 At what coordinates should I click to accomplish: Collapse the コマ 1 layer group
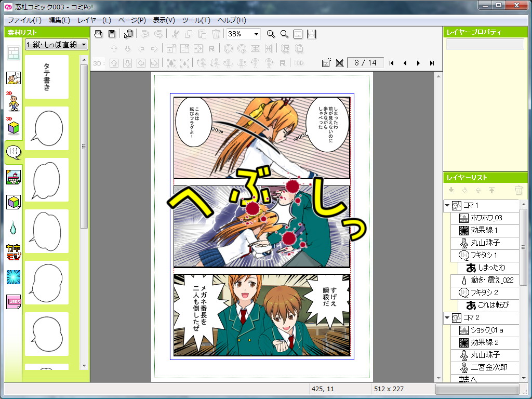pos(447,206)
